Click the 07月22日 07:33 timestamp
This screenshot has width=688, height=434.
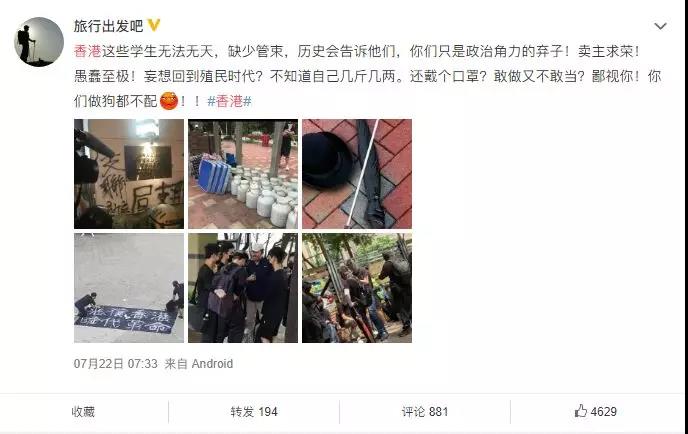[116, 364]
